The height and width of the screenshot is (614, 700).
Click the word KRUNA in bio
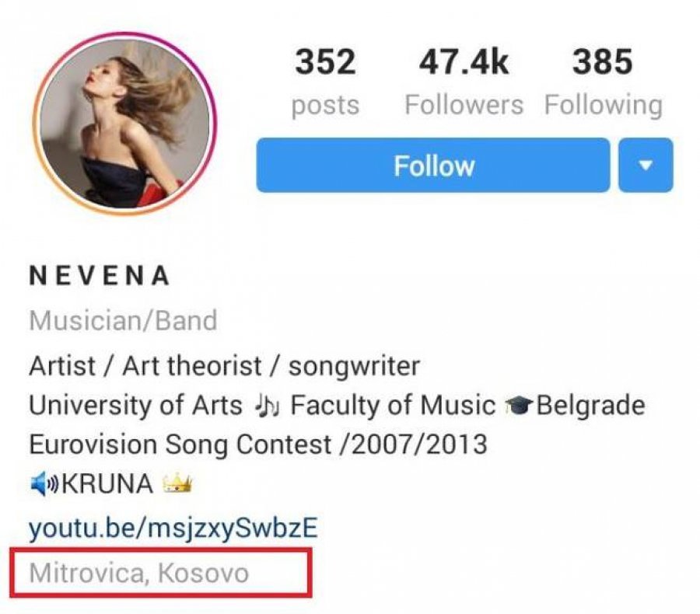[x=107, y=484]
